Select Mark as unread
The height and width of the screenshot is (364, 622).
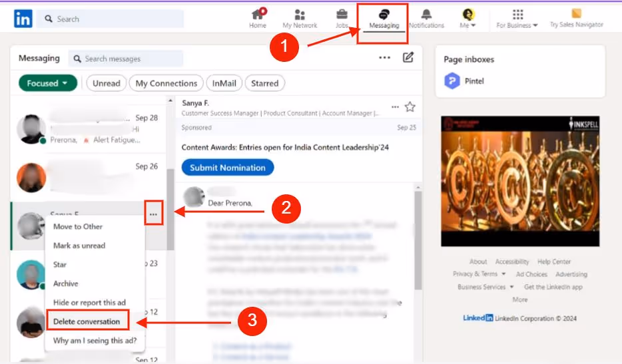click(79, 246)
